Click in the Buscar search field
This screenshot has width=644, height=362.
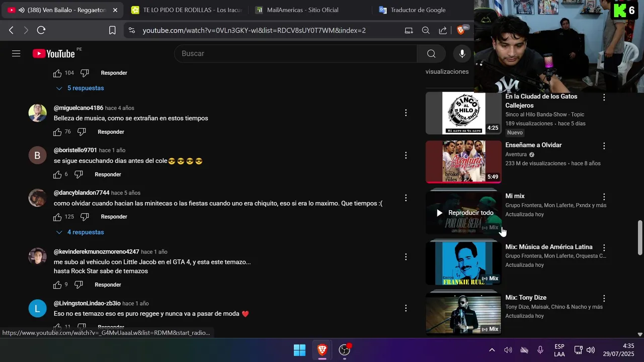tap(296, 54)
